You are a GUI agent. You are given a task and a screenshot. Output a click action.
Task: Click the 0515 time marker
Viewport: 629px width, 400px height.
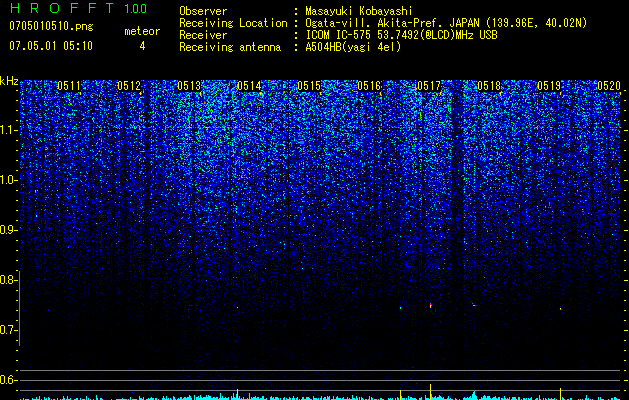(x=309, y=86)
